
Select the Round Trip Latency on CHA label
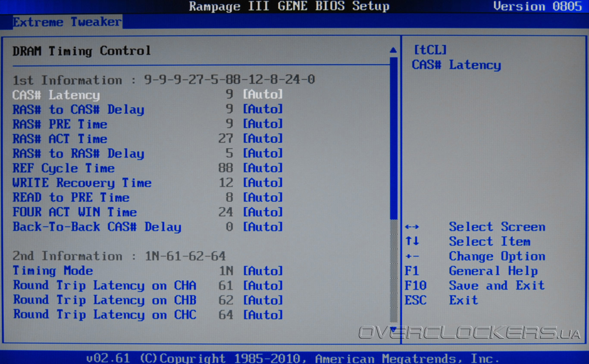click(104, 285)
